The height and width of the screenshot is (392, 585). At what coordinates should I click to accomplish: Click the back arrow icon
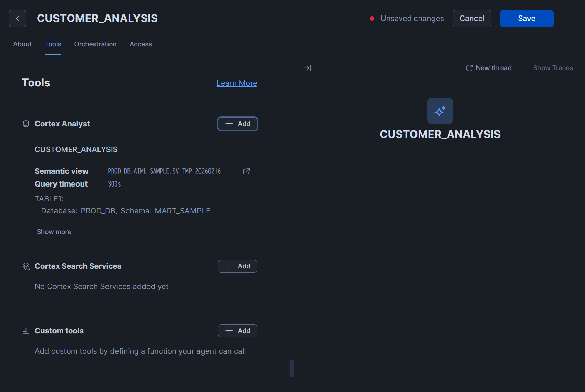coord(18,19)
